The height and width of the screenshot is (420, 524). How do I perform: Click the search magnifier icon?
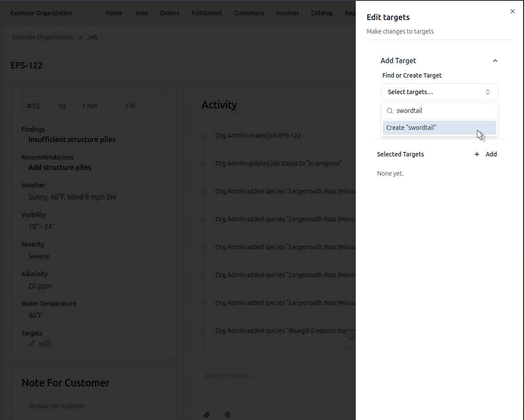[390, 111]
